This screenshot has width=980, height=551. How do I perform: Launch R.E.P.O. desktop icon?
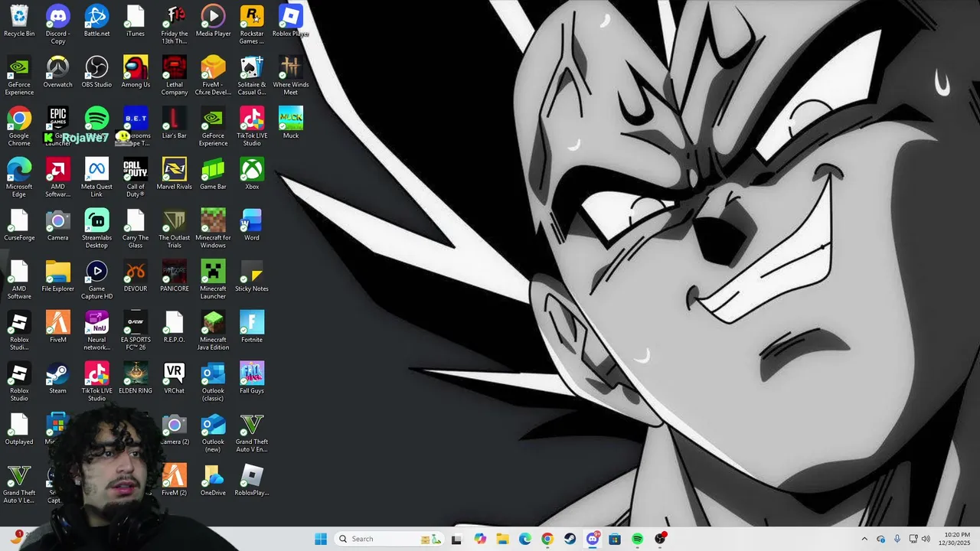coord(175,327)
